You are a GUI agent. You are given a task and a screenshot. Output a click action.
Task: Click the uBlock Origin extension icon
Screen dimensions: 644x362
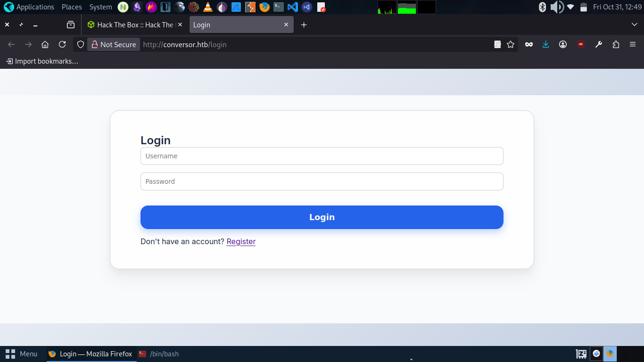coord(581,44)
